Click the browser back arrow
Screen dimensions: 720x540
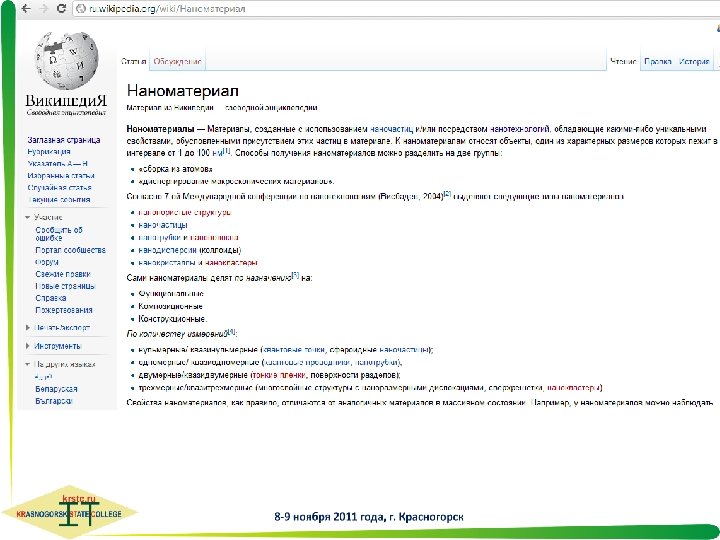coord(26,8)
